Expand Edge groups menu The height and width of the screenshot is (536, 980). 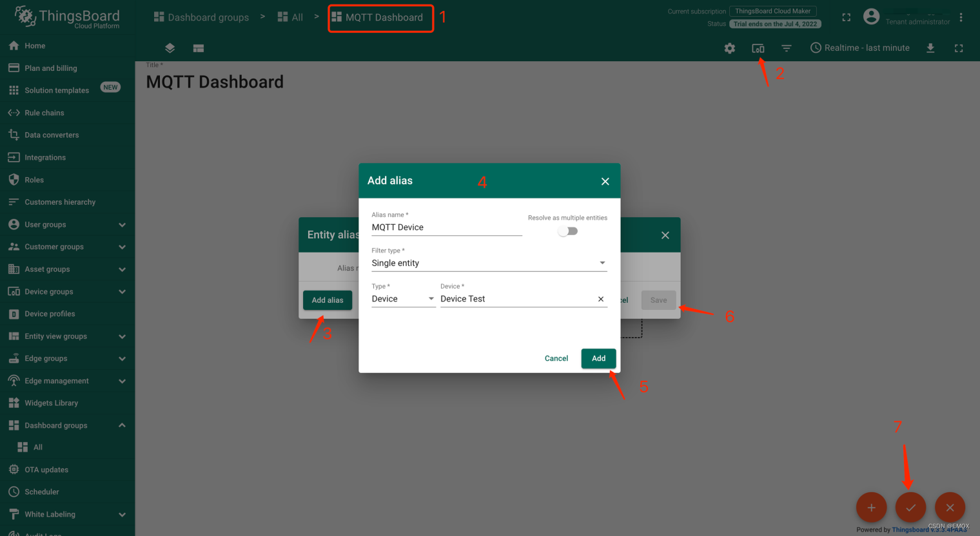[67, 359]
